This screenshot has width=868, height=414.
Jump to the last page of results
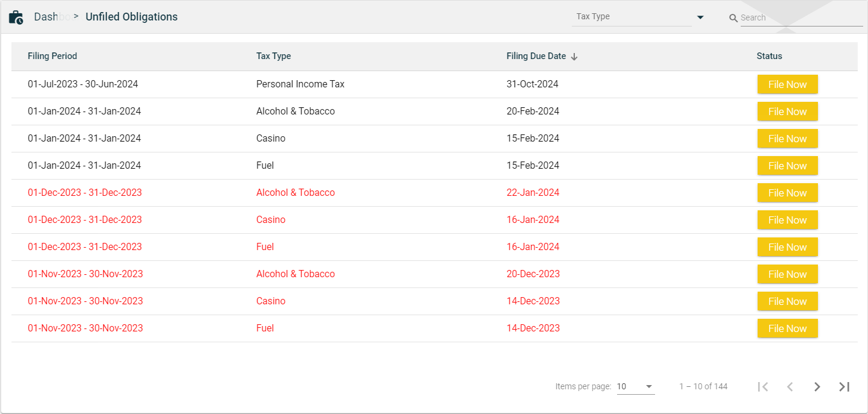click(x=844, y=387)
